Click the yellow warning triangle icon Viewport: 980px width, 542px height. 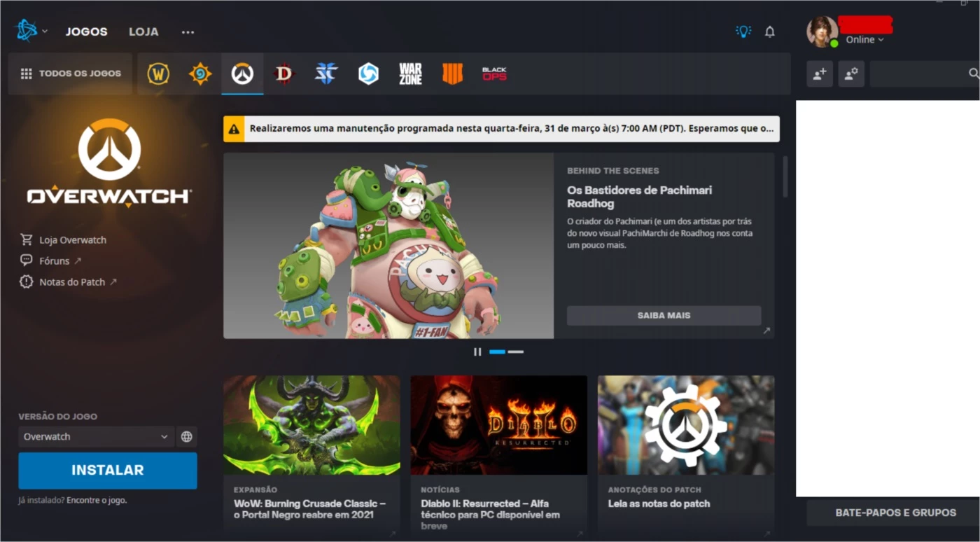pos(234,129)
